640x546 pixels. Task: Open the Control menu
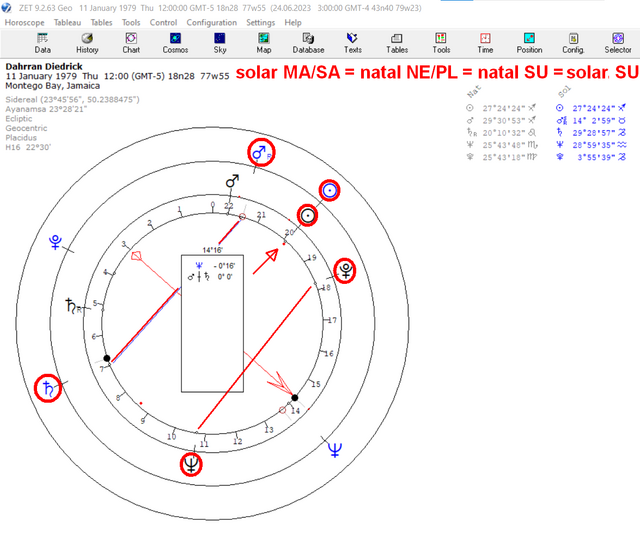163,22
